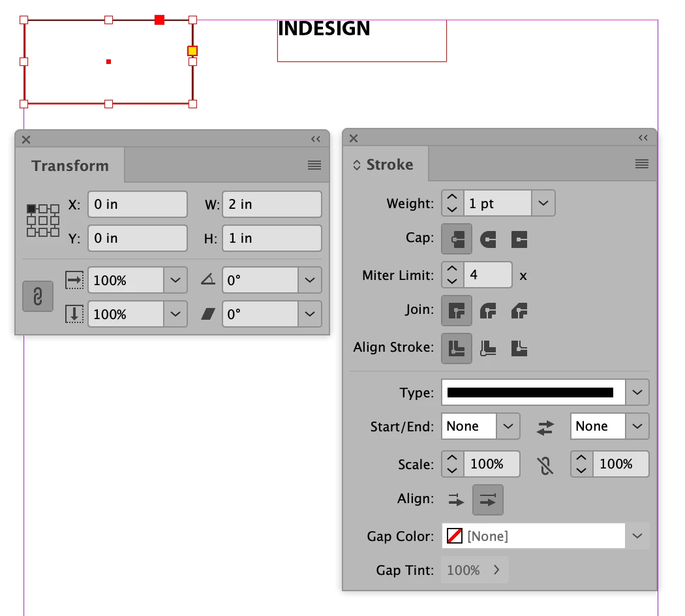Open the Shear Angle dropdown
The height and width of the screenshot is (616, 685).
310,314
